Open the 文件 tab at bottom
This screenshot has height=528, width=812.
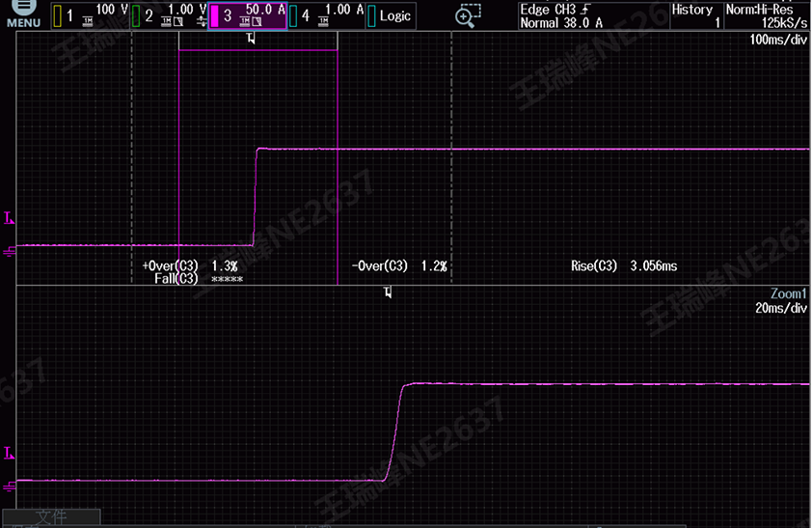51,517
